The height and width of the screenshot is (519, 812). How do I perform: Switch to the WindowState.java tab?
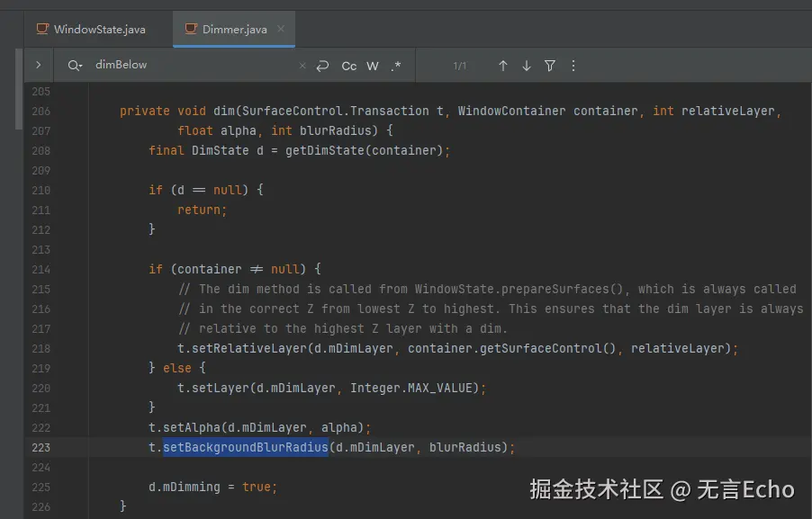(x=98, y=29)
